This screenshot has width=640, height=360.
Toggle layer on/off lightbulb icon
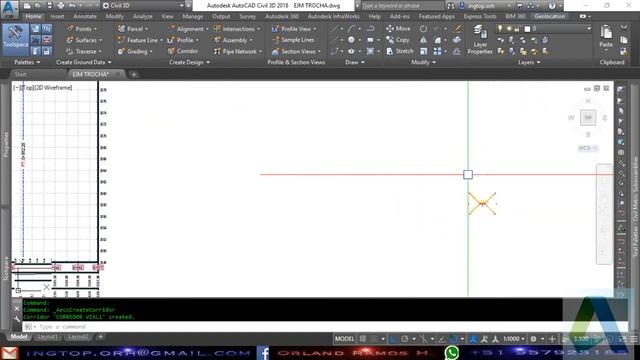point(500,29)
